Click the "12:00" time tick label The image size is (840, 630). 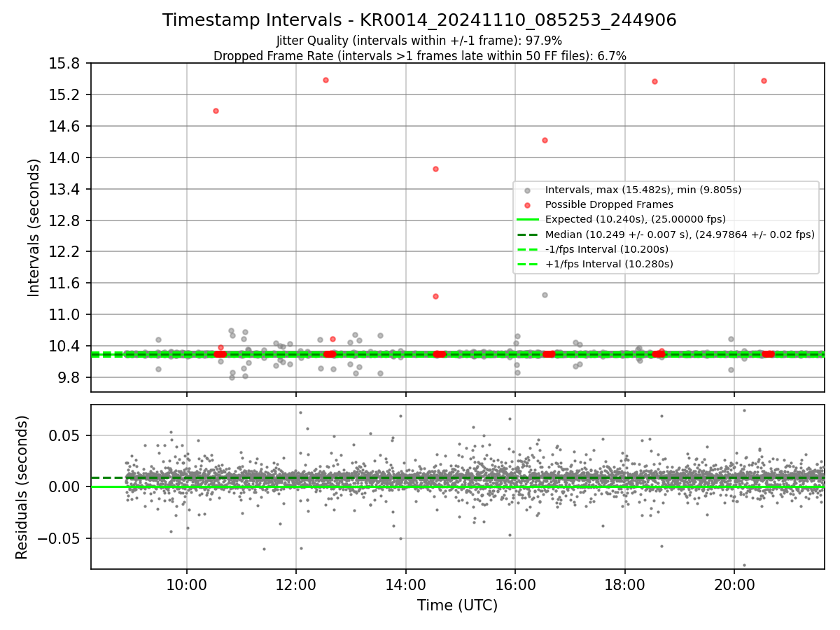pos(295,584)
